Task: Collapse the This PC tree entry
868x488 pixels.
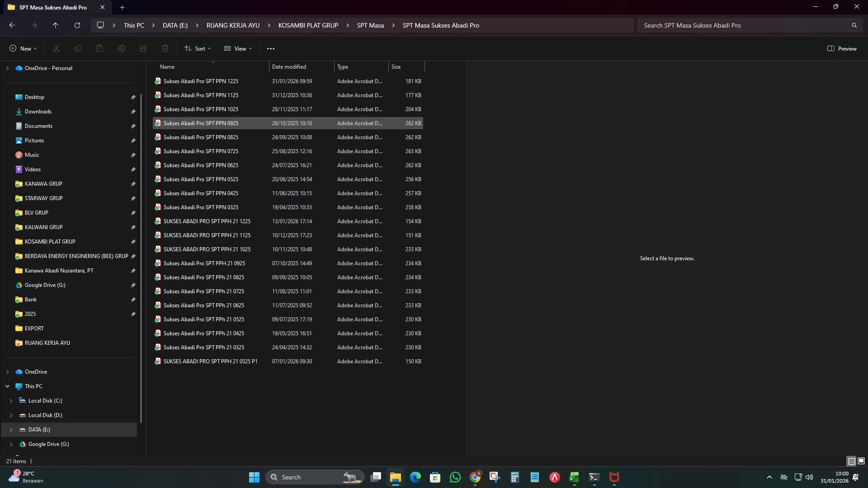Action: pyautogui.click(x=7, y=386)
